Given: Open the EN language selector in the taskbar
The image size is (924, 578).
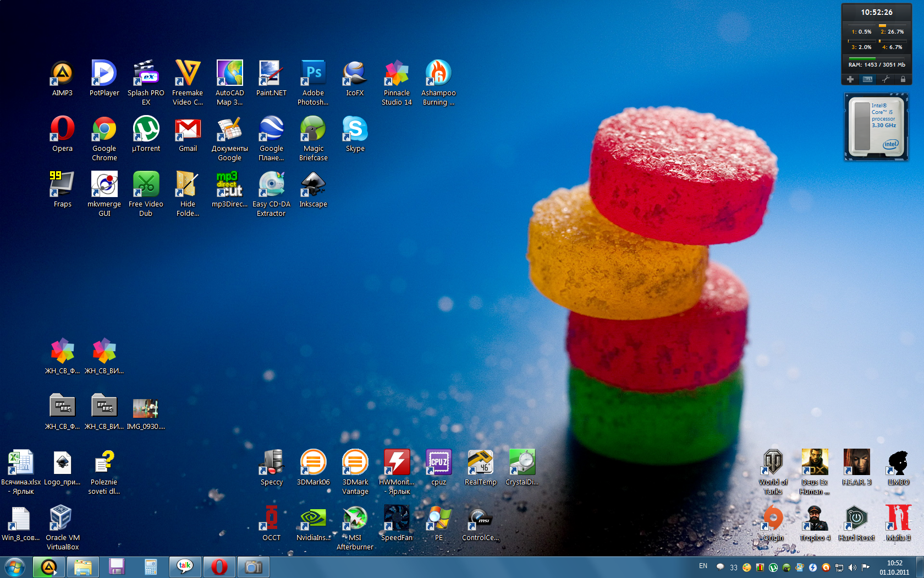Looking at the screenshot, I should tap(703, 566).
